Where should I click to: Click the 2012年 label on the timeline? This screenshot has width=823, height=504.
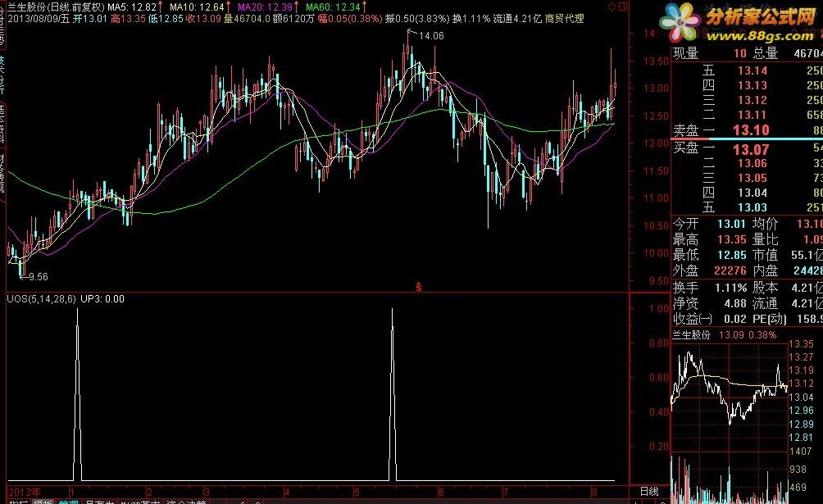25,493
